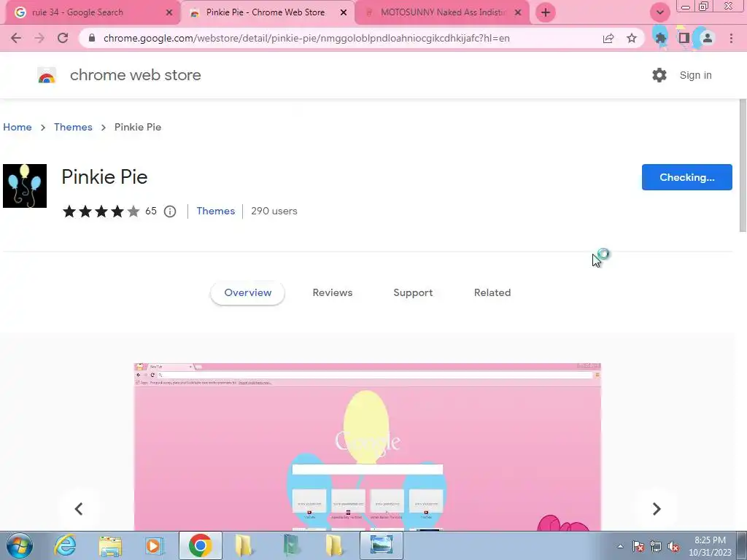747x560 pixels.
Task: Open the Chrome three-dot menu
Action: pyautogui.click(x=731, y=38)
